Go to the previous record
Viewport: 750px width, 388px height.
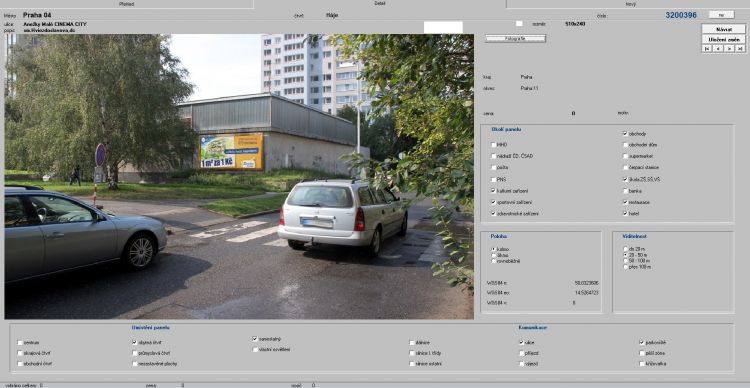[x=717, y=48]
